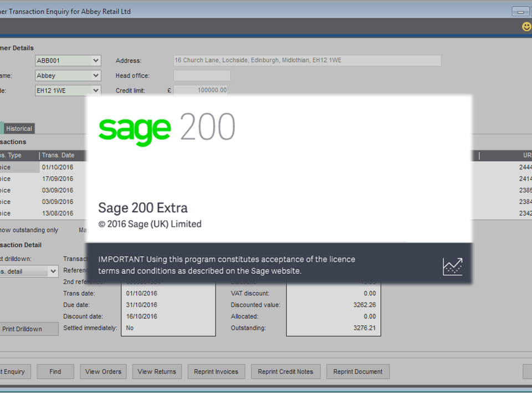Viewport: 532px width, 393px height.
Task: Select the 01/10/2016 row in the transactions list
Action: 58,167
